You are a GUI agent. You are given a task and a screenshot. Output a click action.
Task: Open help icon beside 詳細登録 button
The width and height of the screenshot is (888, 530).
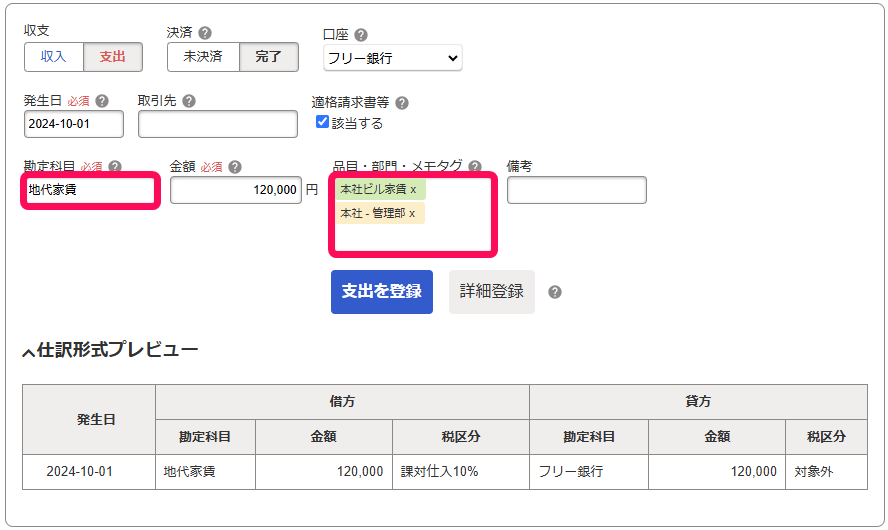pos(555,292)
